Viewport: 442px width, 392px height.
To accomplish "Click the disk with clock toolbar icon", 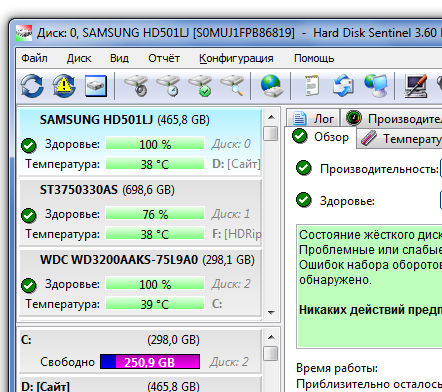I will point(168,86).
